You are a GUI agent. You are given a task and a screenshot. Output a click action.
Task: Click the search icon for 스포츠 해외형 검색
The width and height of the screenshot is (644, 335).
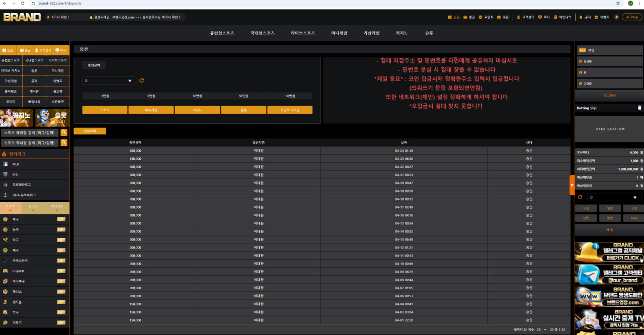pyautogui.click(x=64, y=133)
